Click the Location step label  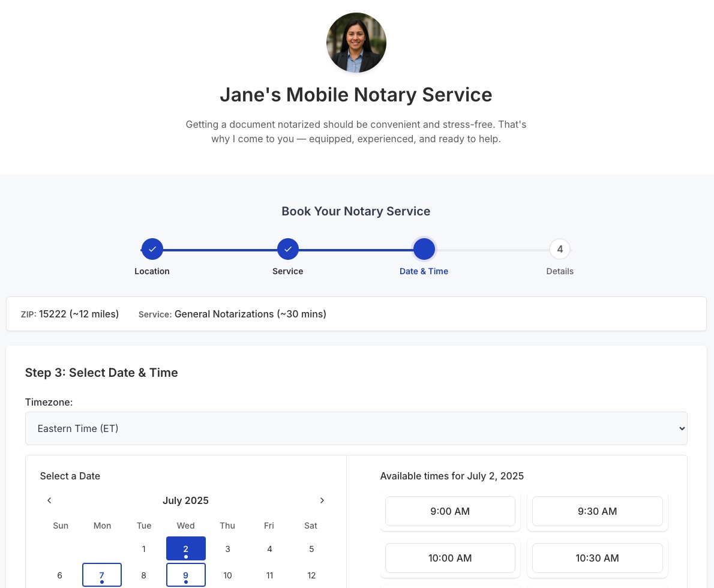click(152, 271)
